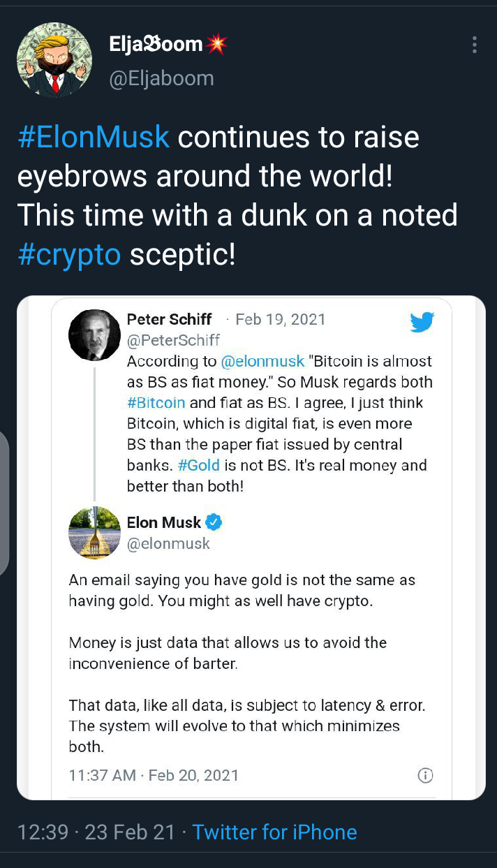This screenshot has width=497, height=868.
Task: Tap Elon Musk's blue verified badge
Action: tap(214, 522)
